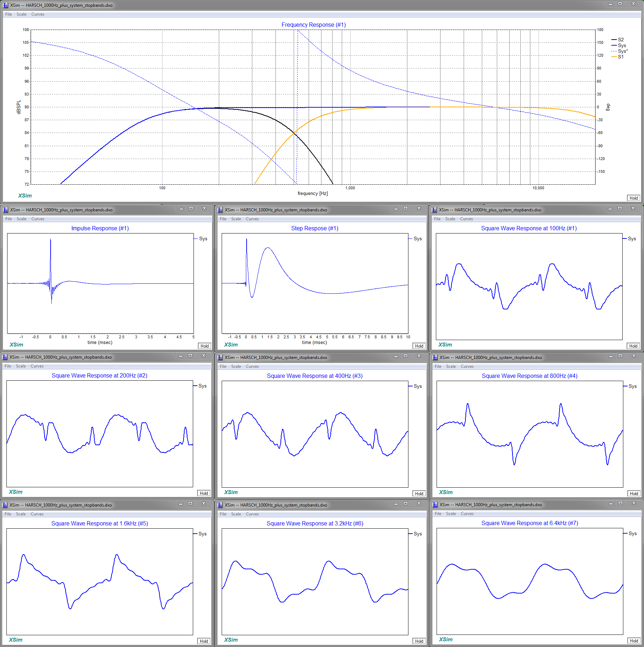Click Hold button in Frequency Response window
The width and height of the screenshot is (644, 647).
633,198
